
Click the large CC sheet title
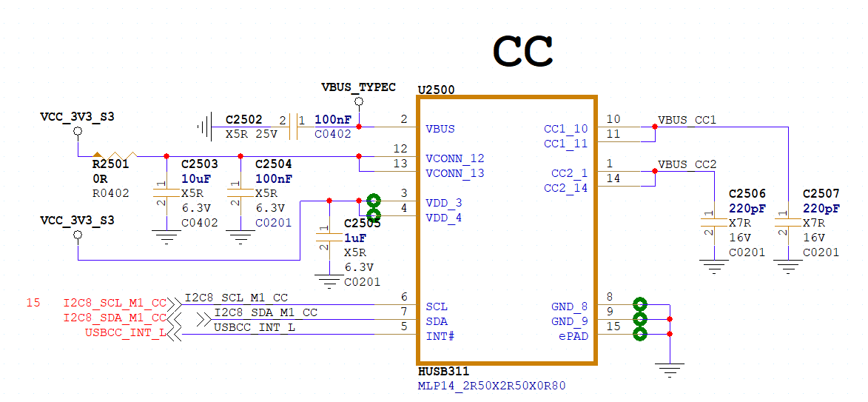click(x=522, y=51)
